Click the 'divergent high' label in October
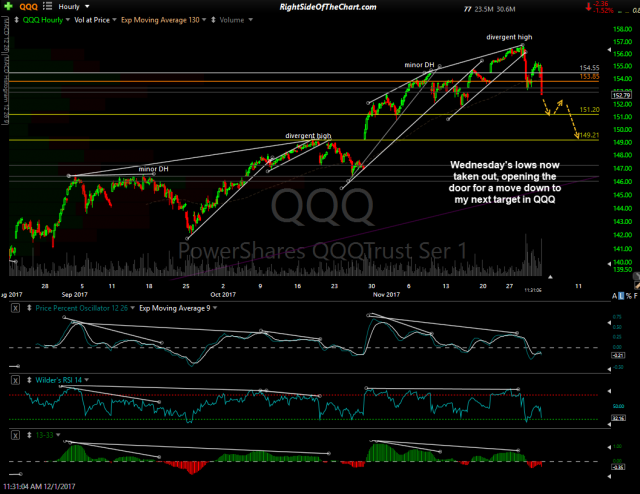The image size is (640, 494). pos(308,136)
